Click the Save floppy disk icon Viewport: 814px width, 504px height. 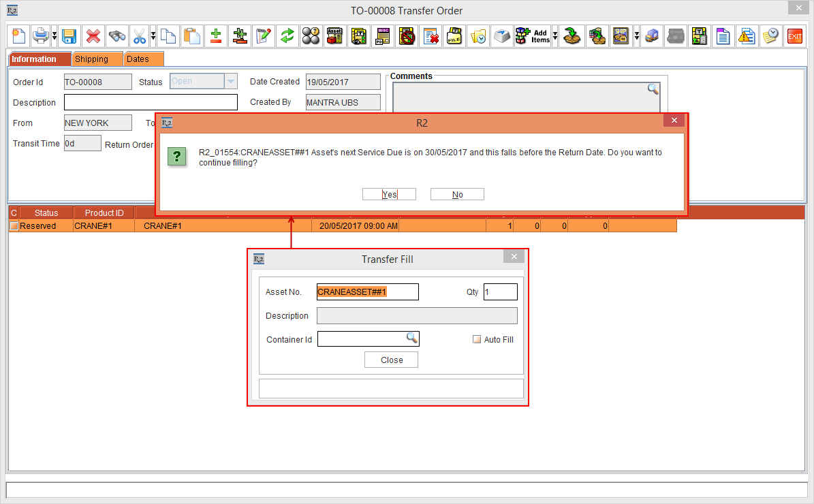(69, 36)
